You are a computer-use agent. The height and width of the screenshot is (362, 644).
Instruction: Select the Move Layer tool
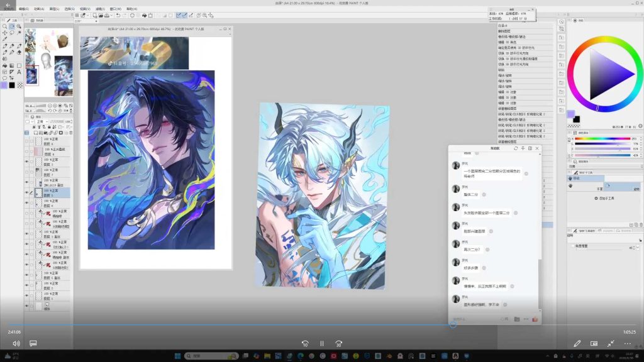[x=4, y=33]
